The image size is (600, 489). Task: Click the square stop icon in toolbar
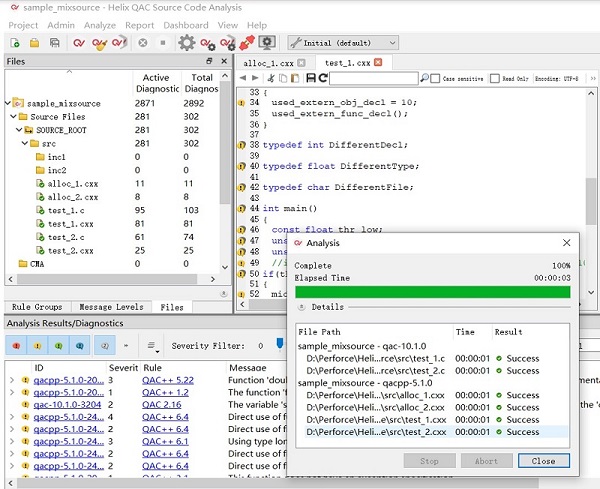coord(163,43)
